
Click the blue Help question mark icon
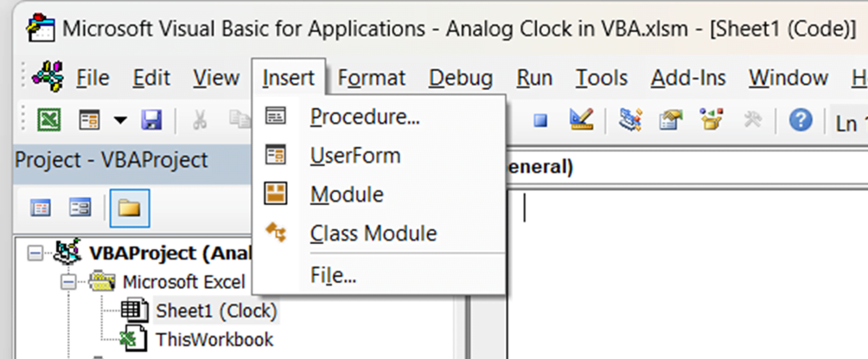[800, 120]
